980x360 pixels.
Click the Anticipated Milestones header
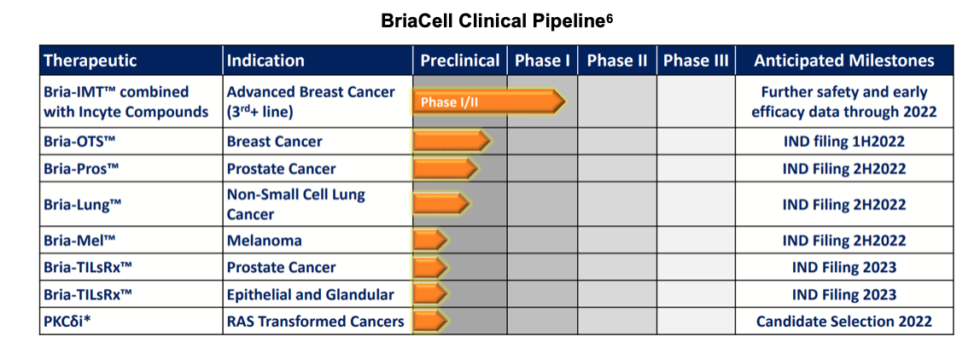coord(843,61)
